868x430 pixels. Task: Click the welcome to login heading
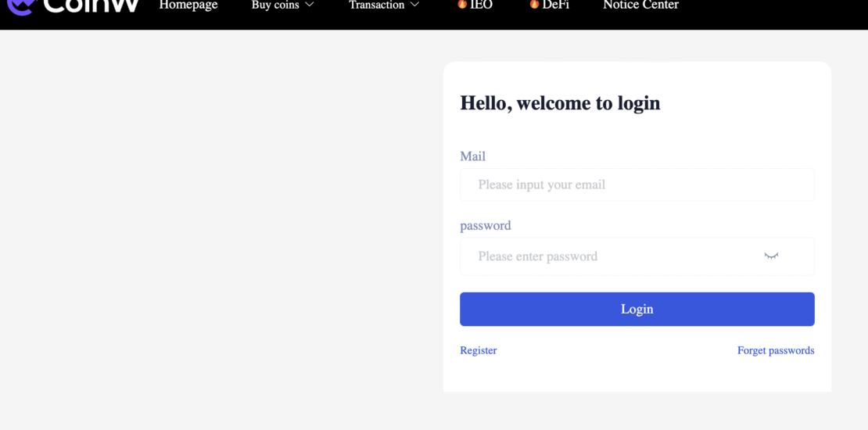coord(560,103)
